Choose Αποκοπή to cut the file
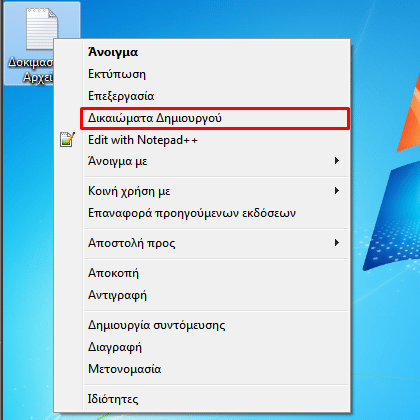The image size is (420, 420). tap(113, 273)
